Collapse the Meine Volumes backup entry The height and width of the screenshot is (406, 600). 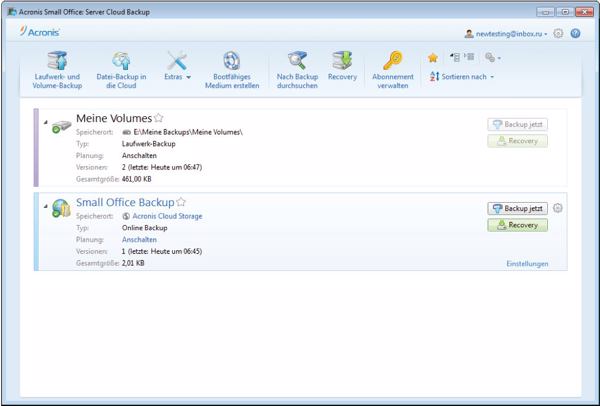pos(46,122)
